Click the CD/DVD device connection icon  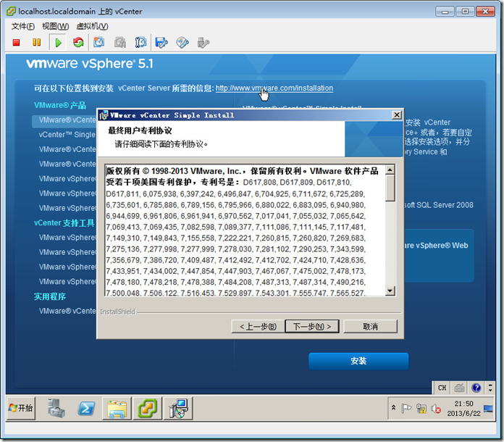pos(182,42)
